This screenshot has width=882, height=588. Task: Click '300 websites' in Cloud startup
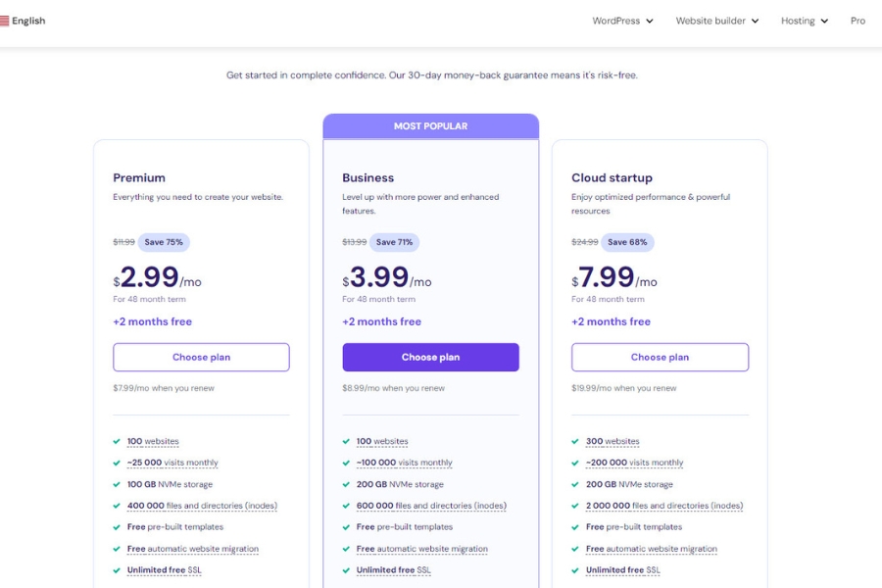tap(612, 441)
